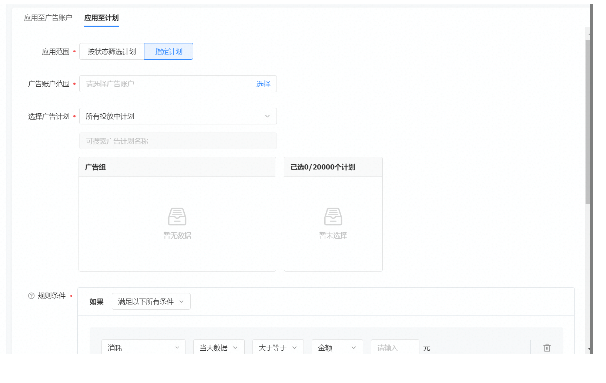Click the 暂无数据 empty text

177,235
